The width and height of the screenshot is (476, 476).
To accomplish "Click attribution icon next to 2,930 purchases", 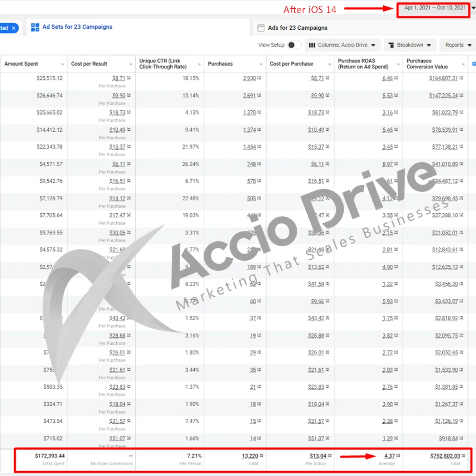I will 259,78.
